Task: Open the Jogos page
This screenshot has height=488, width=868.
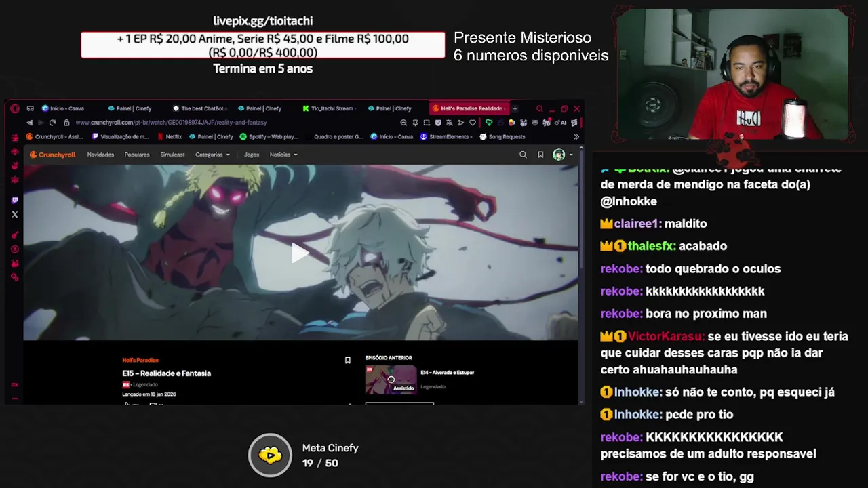Action: [252, 155]
